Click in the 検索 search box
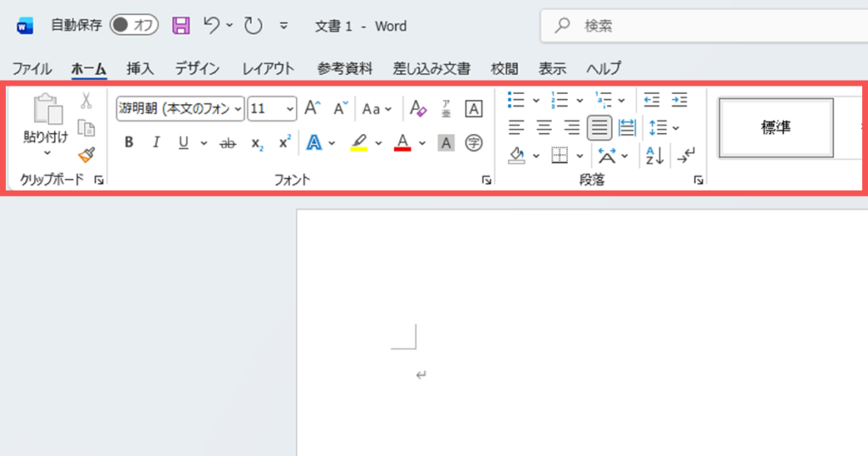The width and height of the screenshot is (868, 456). [x=704, y=26]
